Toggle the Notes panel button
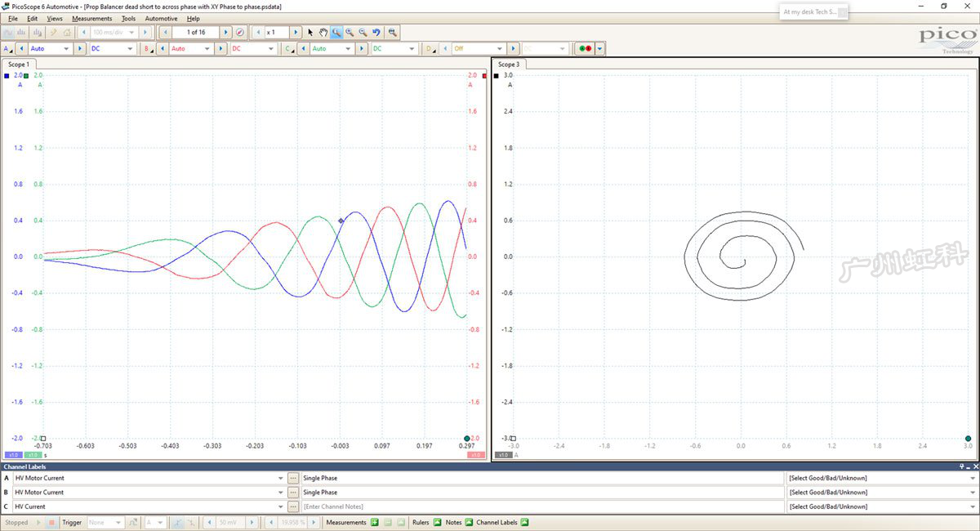 click(x=469, y=523)
